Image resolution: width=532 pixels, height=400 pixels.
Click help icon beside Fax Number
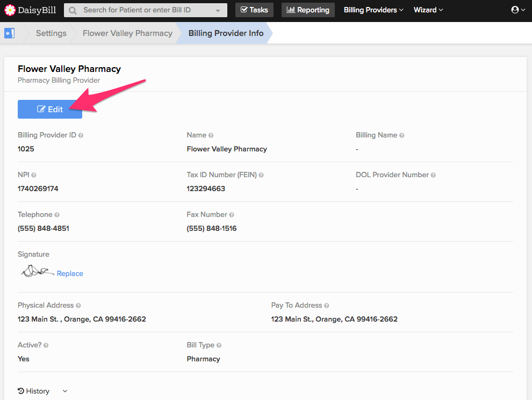click(x=232, y=215)
